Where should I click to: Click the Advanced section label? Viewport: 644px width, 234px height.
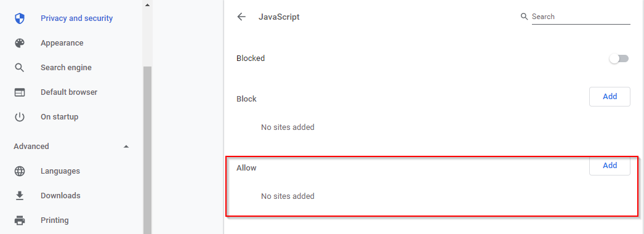tap(31, 147)
